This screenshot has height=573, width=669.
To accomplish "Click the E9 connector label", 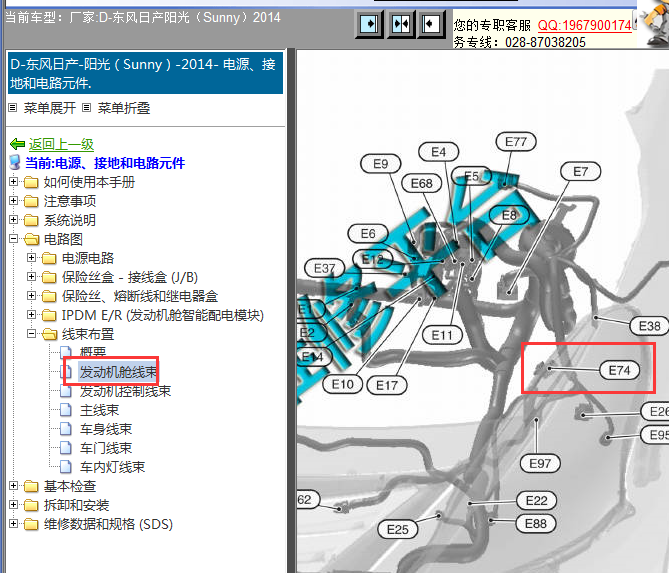I will click(x=381, y=164).
